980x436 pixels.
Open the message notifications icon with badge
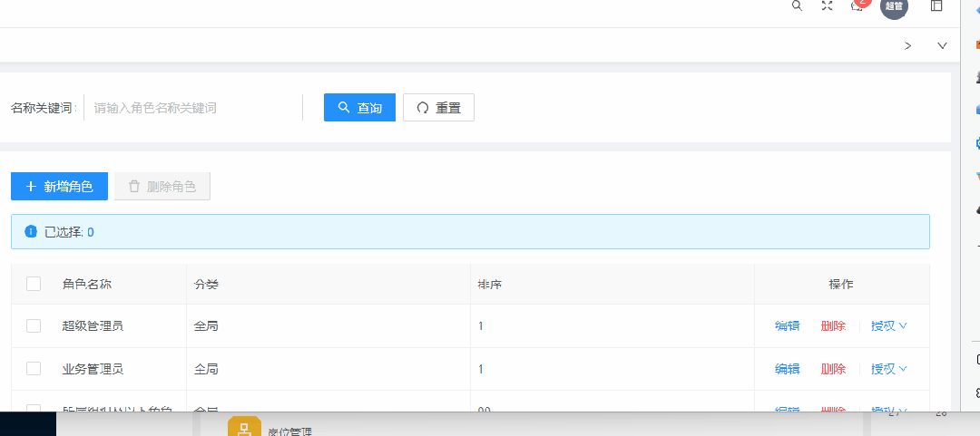(857, 5)
